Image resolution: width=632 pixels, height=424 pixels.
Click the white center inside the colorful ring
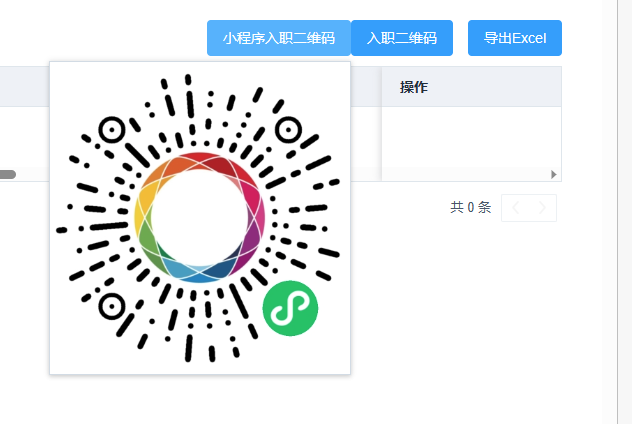click(200, 218)
